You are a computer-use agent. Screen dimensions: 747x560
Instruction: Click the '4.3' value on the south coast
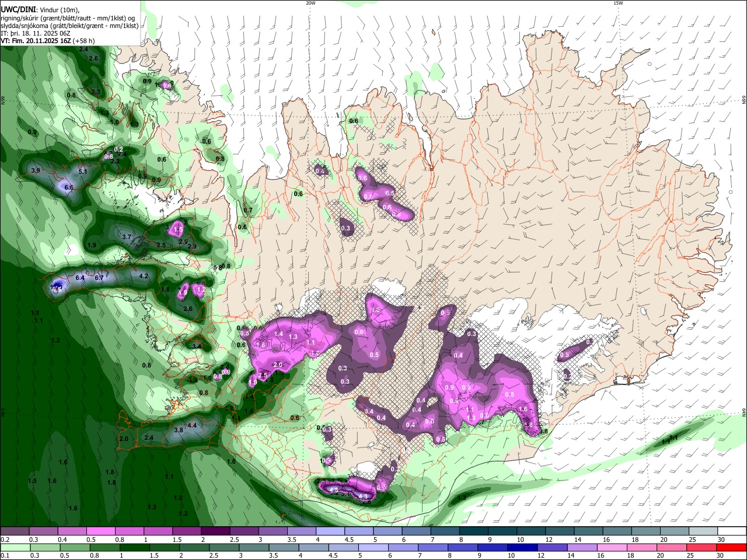364,496
